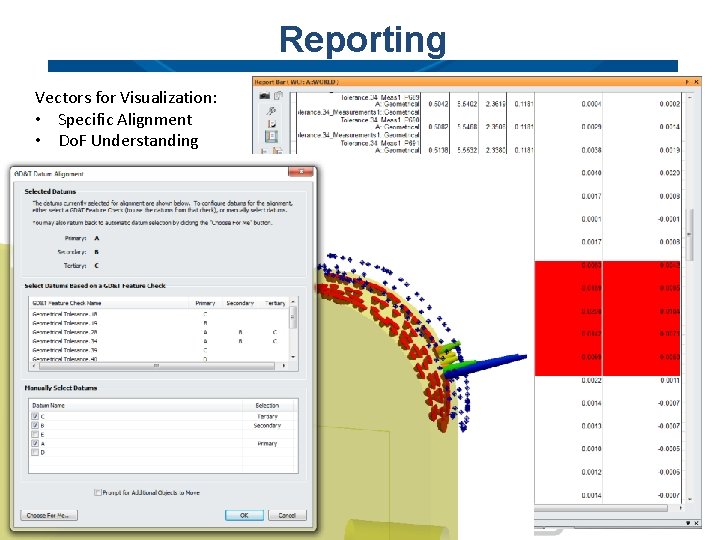The width and height of the screenshot is (720, 540).
Task: Enable datum E checkbox
Action: [x=35, y=434]
